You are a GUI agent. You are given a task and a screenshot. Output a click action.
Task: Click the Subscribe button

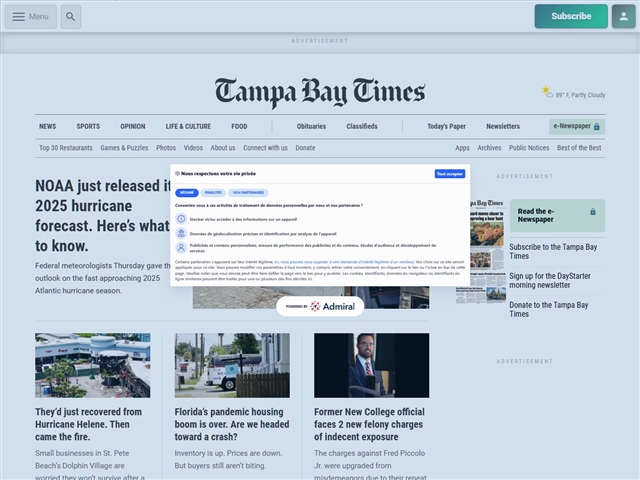pos(571,16)
